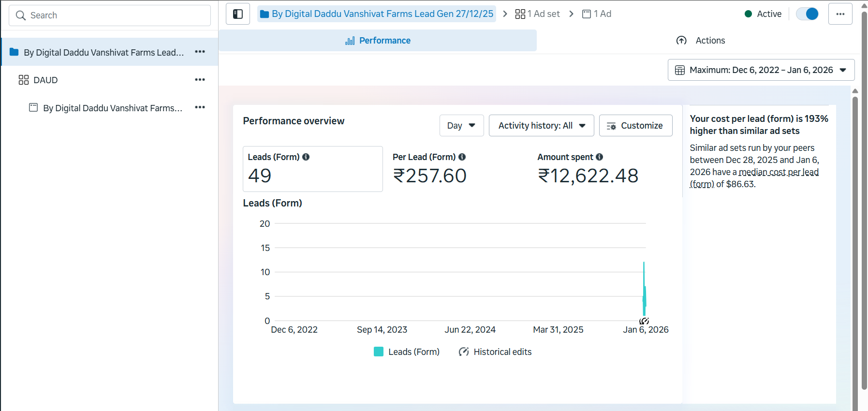The height and width of the screenshot is (411, 868).
Task: Open campaign more options in top bar
Action: pyautogui.click(x=840, y=14)
